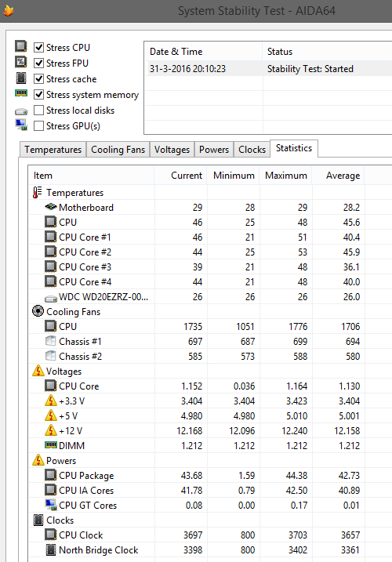Uncheck the Stress FPU checkbox
The image size is (392, 562).
coord(38,63)
